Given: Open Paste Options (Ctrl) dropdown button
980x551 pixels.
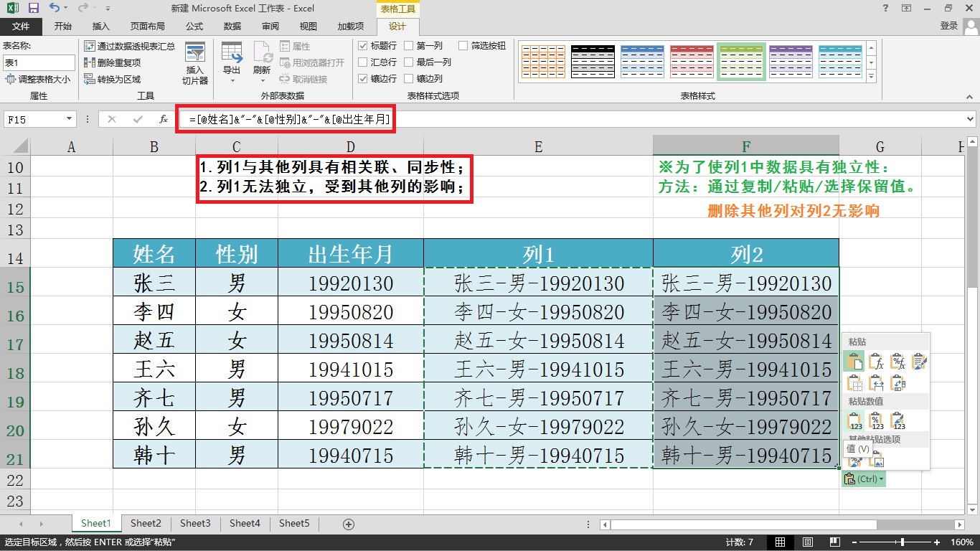Looking at the screenshot, I should click(864, 479).
